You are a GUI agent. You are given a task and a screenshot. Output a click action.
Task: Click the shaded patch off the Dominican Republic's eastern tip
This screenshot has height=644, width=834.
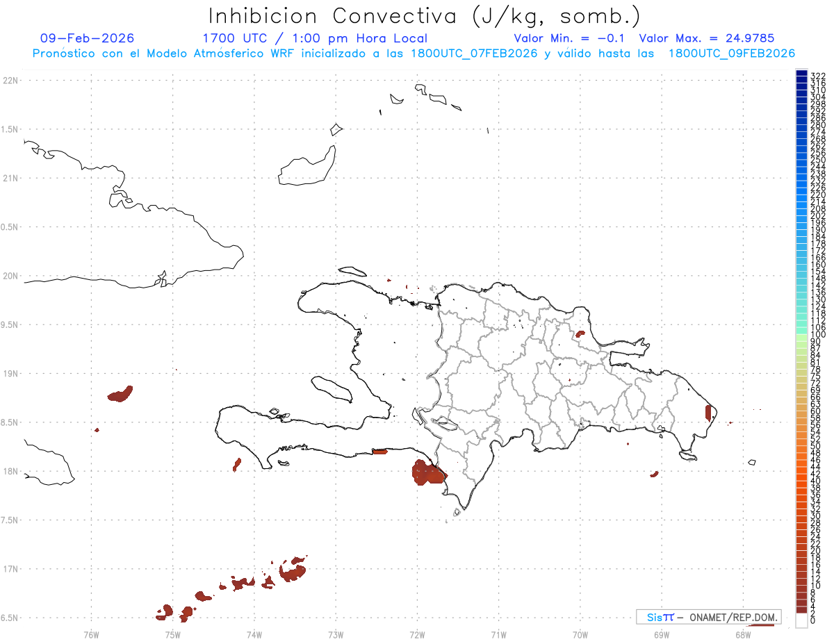point(708,413)
